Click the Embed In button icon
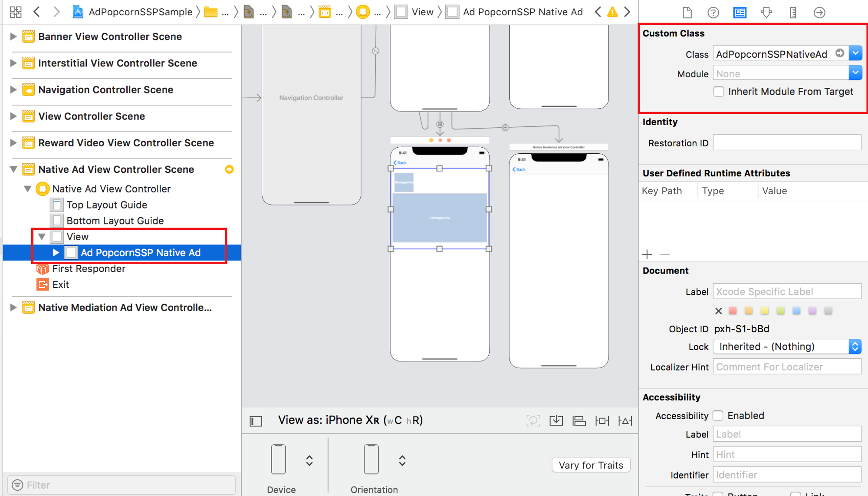 [x=556, y=420]
